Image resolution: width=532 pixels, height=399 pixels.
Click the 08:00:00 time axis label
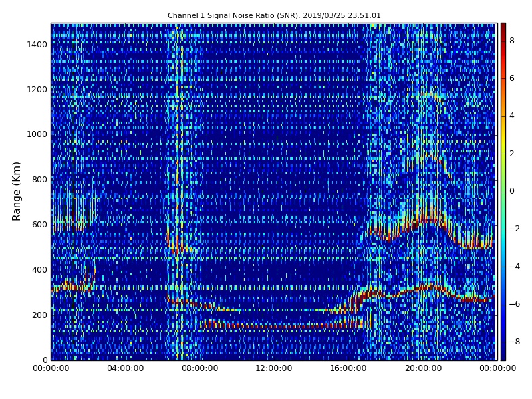[x=200, y=368]
